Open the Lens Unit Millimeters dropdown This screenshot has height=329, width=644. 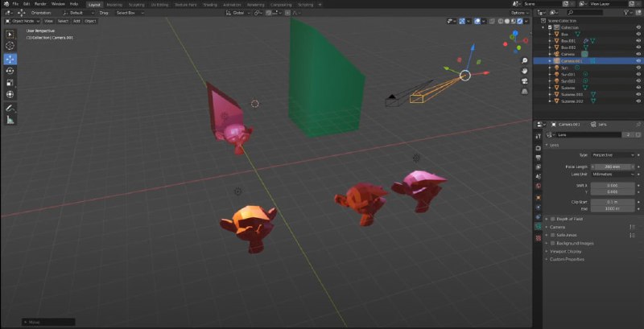613,174
